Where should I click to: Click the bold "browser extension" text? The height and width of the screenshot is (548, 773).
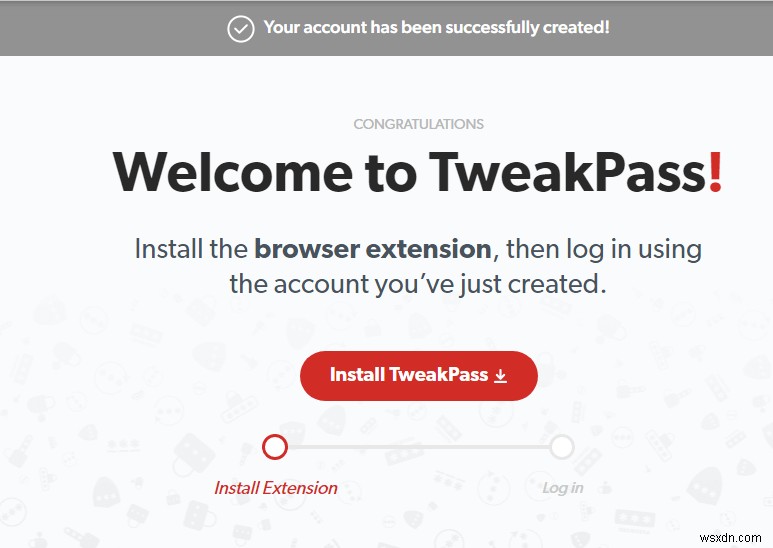click(372, 248)
